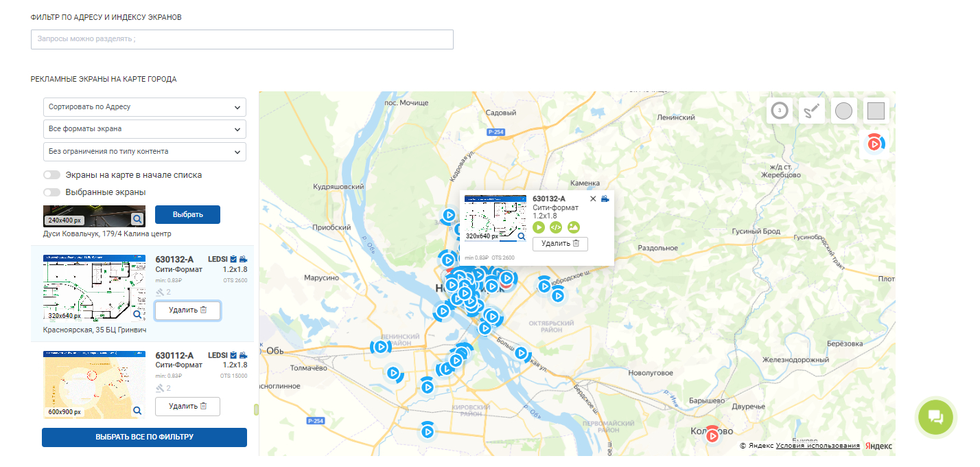
Task: Click 'Удалить' for screen 630132-A in list
Action: point(187,310)
